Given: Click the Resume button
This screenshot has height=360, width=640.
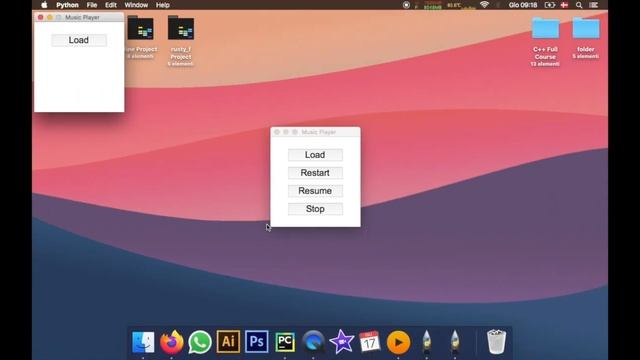Looking at the screenshot, I should [x=315, y=191].
